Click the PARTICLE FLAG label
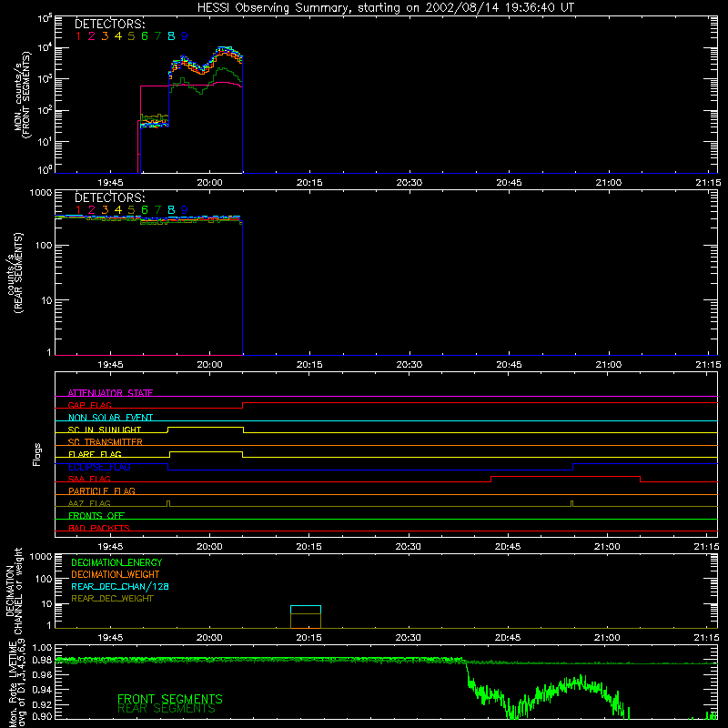Screen dimensions: 728x728 pyautogui.click(x=102, y=490)
